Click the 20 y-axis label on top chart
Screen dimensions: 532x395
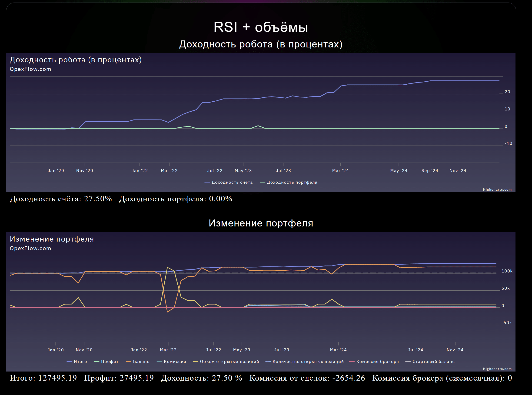507,92
